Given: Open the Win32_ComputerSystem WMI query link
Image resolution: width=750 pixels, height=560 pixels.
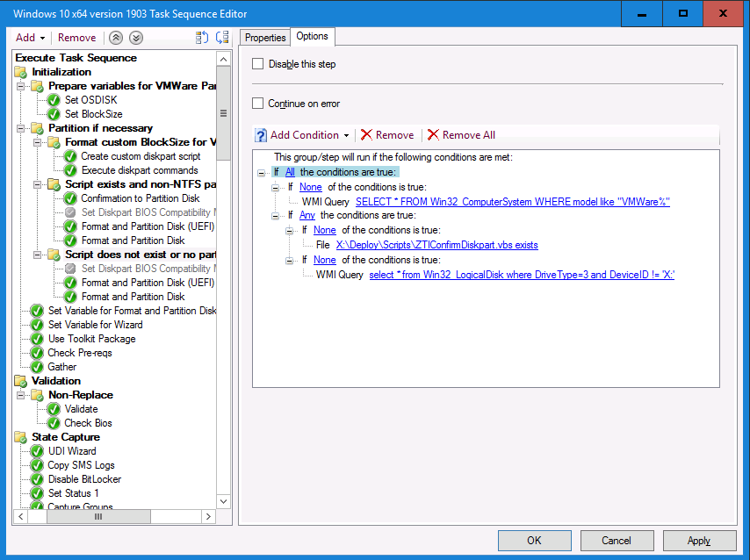Looking at the screenshot, I should pos(513,202).
